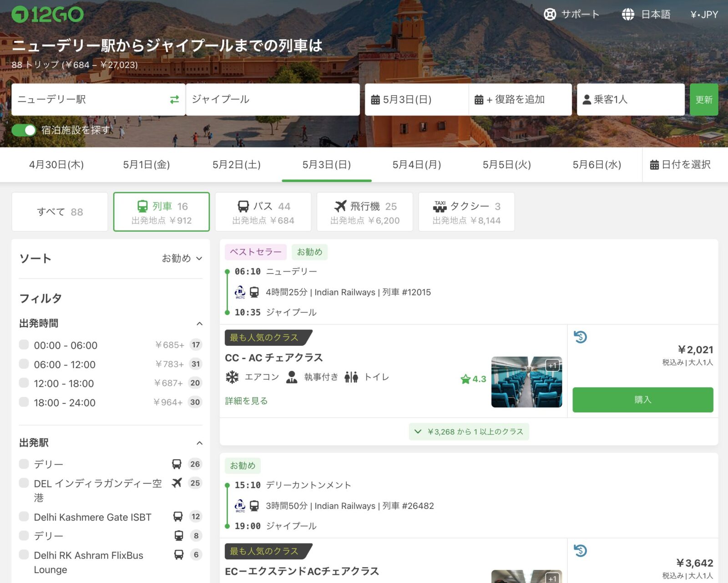Click the swap origin and destination arrows icon
This screenshot has height=583, width=728.
174,100
